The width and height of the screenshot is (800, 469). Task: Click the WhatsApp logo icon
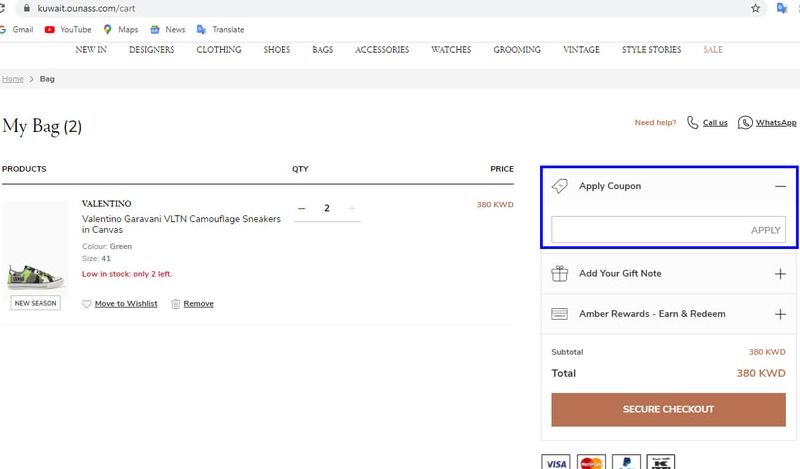pos(745,122)
